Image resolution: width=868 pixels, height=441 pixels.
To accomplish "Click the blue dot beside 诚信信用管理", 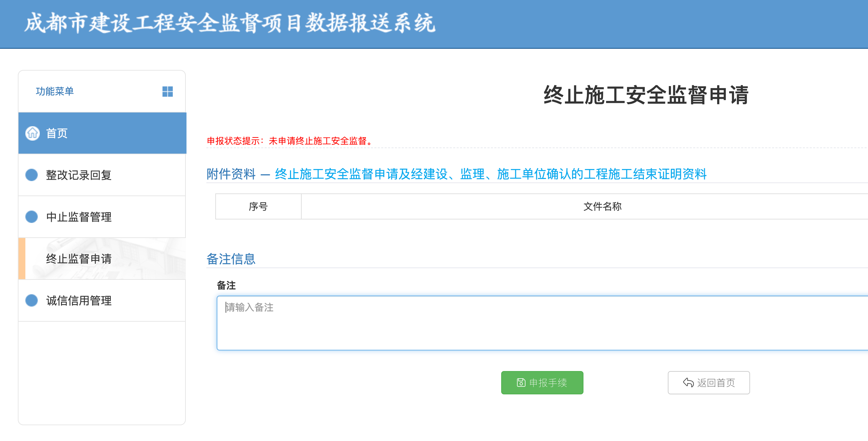I will [x=32, y=300].
